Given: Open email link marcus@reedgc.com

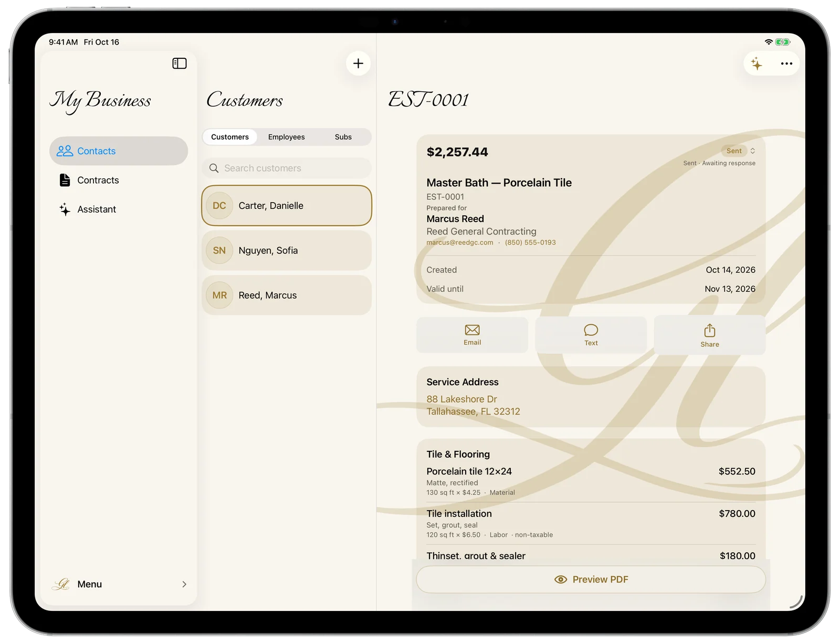Looking at the screenshot, I should click(x=460, y=242).
